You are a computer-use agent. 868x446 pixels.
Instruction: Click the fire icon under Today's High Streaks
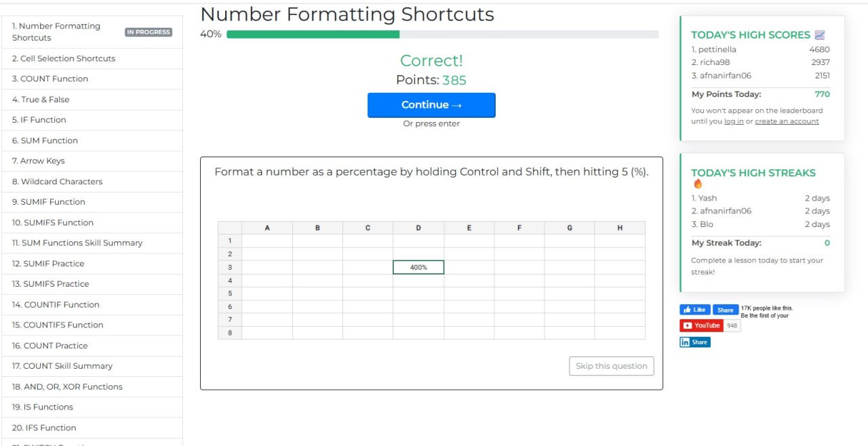698,184
